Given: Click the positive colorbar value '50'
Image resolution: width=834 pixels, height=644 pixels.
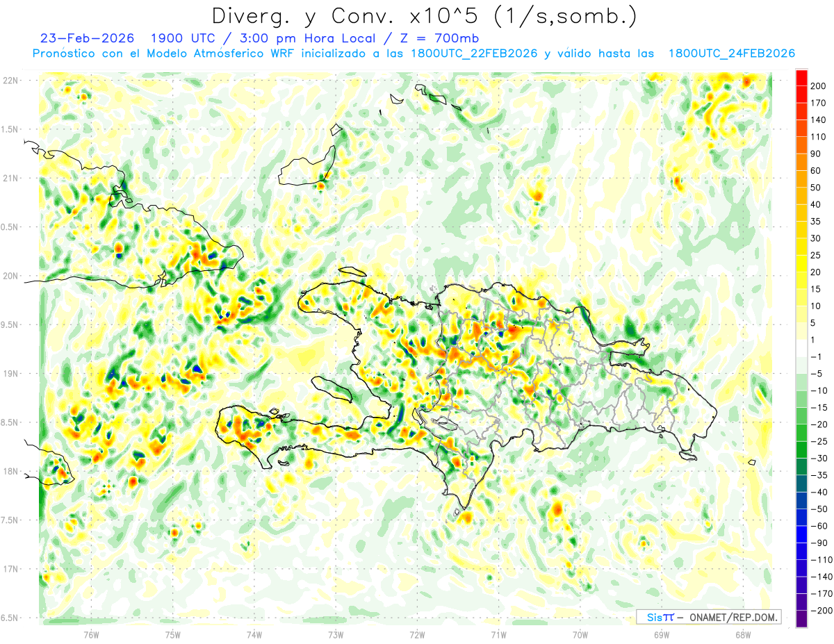Looking at the screenshot, I should tap(815, 188).
